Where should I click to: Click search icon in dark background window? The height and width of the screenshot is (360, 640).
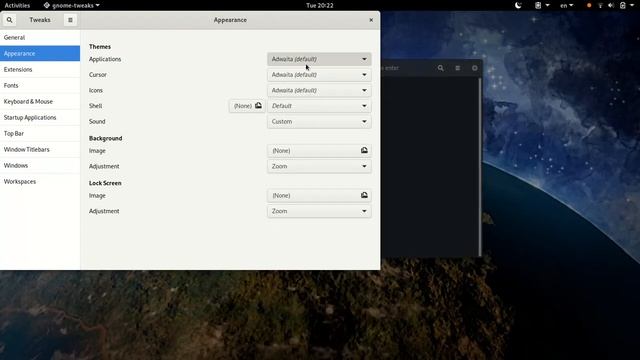[440, 68]
